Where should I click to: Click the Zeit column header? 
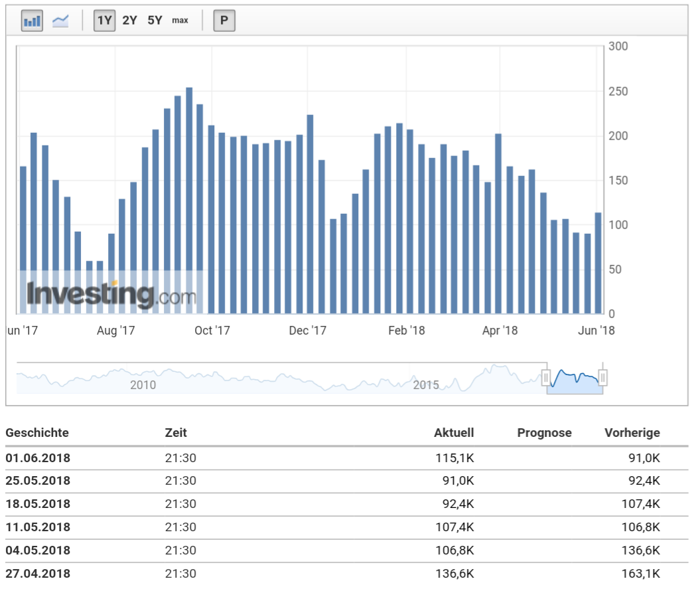[x=176, y=433]
